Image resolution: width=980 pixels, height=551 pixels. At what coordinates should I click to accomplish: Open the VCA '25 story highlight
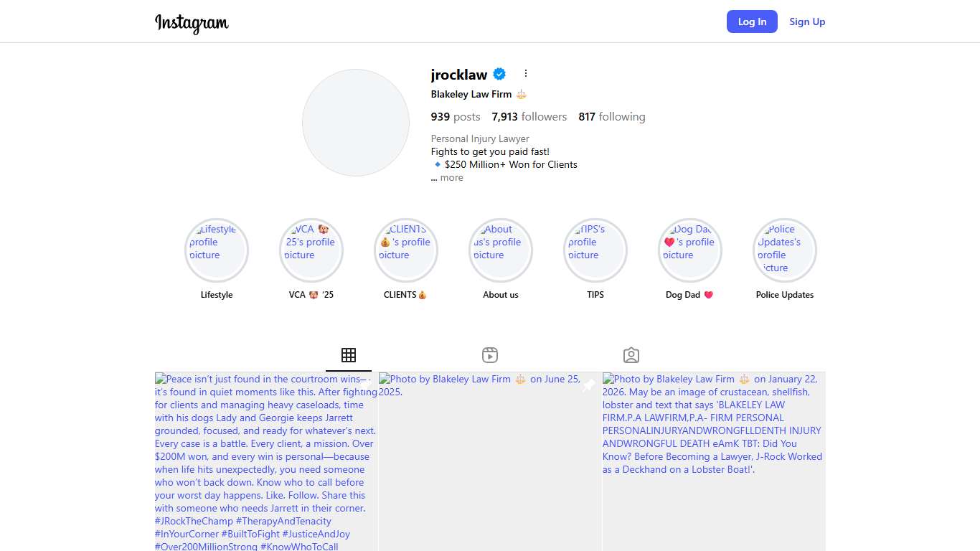(311, 250)
